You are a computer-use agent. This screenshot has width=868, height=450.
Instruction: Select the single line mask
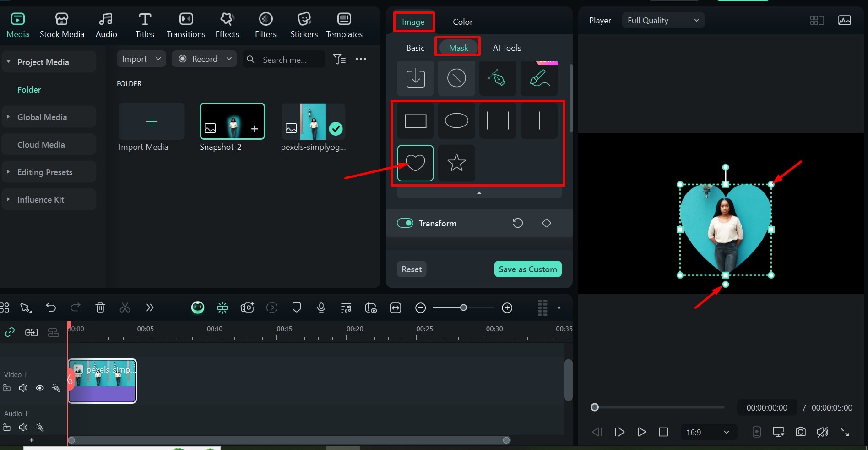(x=539, y=121)
